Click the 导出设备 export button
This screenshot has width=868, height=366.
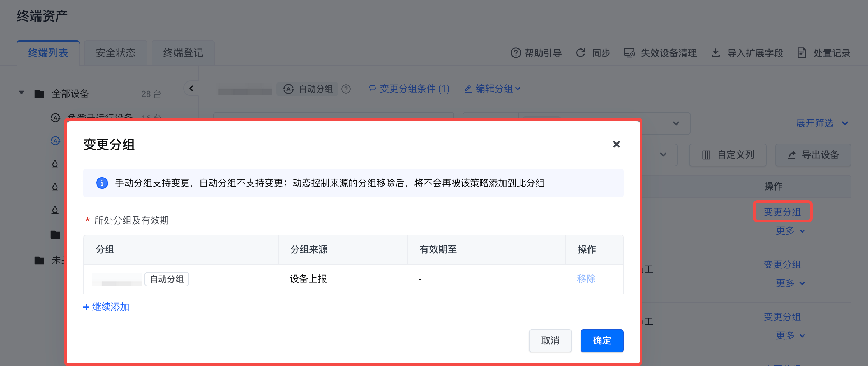[813, 155]
